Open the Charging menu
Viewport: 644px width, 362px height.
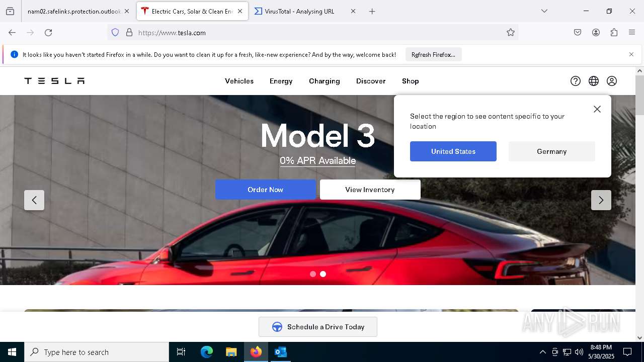tap(325, 81)
